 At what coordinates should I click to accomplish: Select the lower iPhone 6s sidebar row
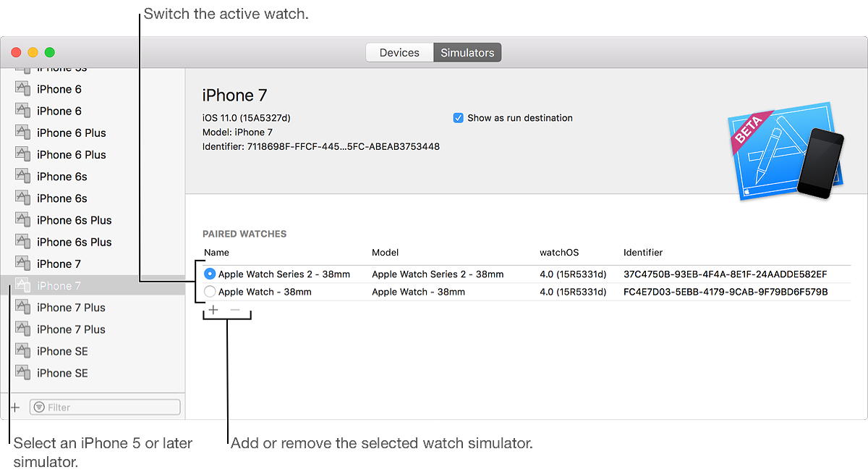click(x=93, y=198)
